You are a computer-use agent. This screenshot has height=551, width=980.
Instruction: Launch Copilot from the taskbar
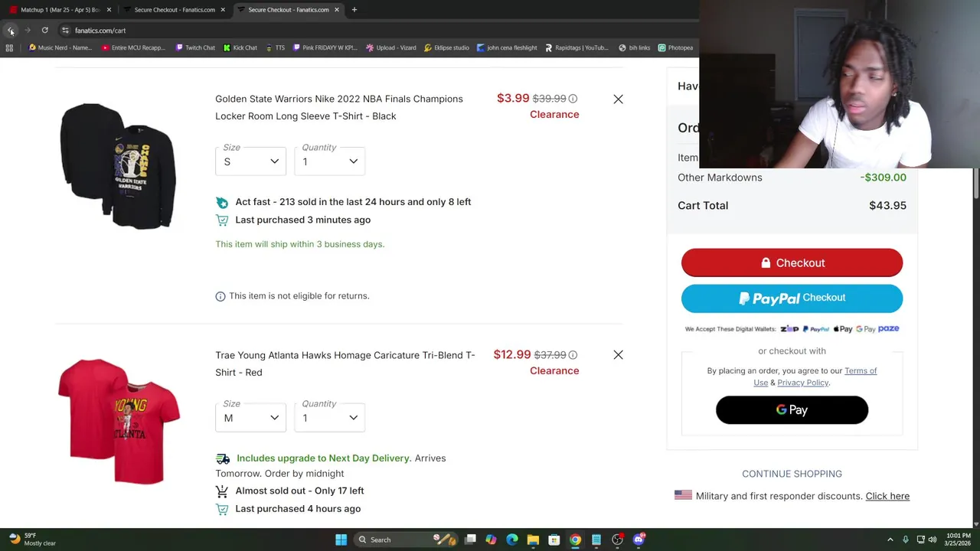[x=491, y=540]
